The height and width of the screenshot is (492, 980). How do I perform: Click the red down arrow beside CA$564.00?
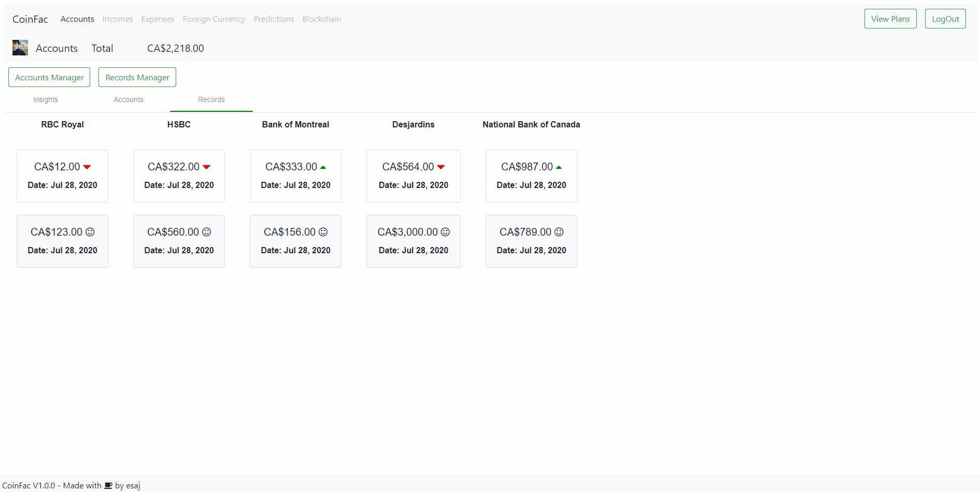[x=441, y=167]
